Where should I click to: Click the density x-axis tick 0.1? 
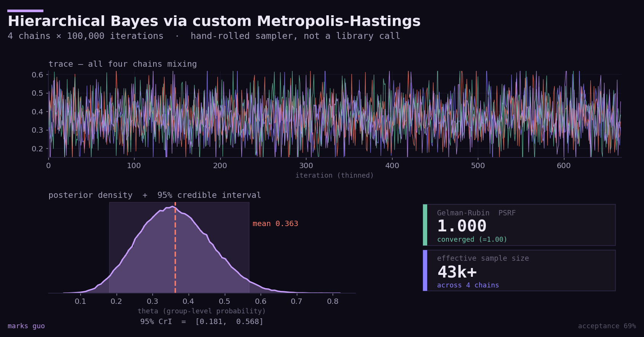pyautogui.click(x=80, y=301)
